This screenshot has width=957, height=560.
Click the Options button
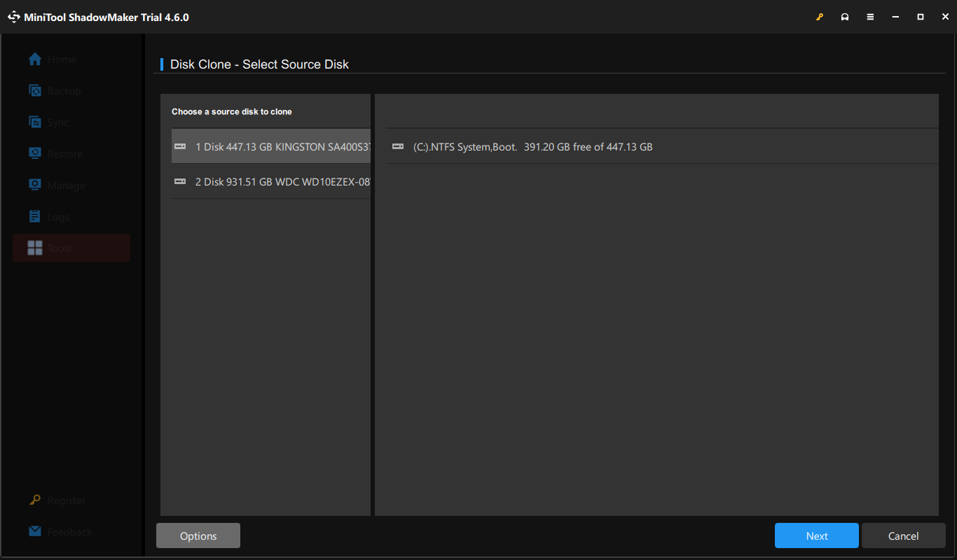[x=198, y=535]
